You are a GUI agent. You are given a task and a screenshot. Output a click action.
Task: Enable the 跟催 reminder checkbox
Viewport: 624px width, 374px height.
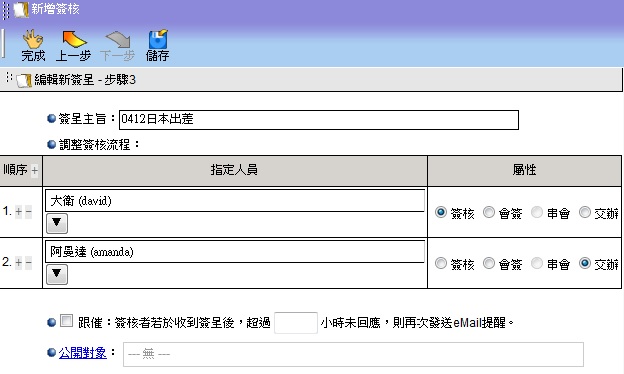click(66, 320)
